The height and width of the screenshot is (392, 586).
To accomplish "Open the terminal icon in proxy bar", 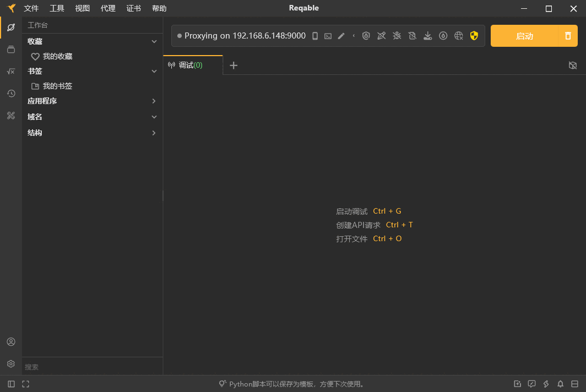I will [328, 36].
